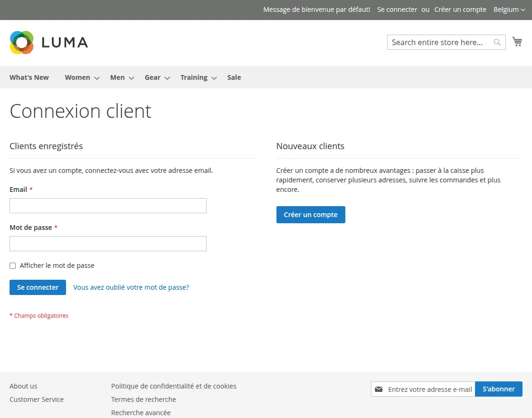Click the search magnifier icon
Image resolution: width=532 pixels, height=418 pixels.
pyautogui.click(x=497, y=42)
